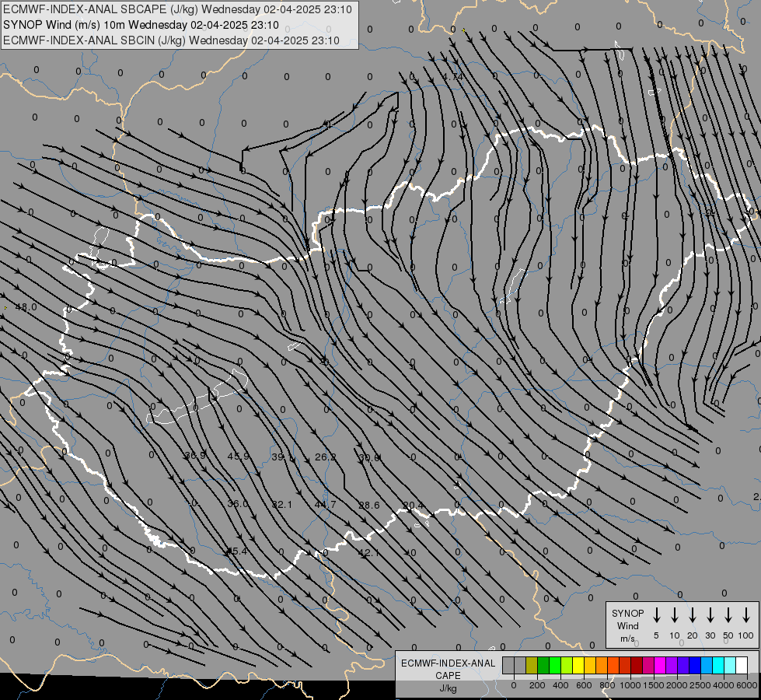Click 'ECMWF-INDEX-ANAL CAPE J/kg' legend label
Image resolution: width=761 pixels, height=700 pixels.
[x=448, y=675]
